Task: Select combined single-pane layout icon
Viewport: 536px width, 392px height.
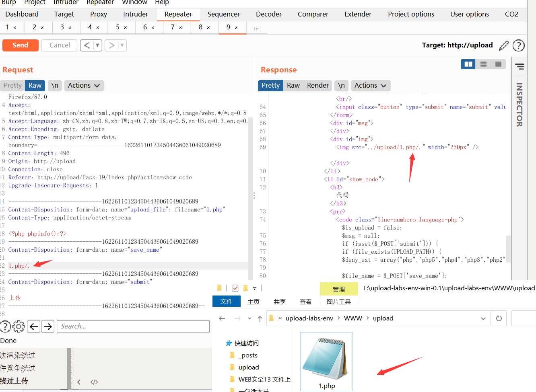Action: [x=498, y=64]
